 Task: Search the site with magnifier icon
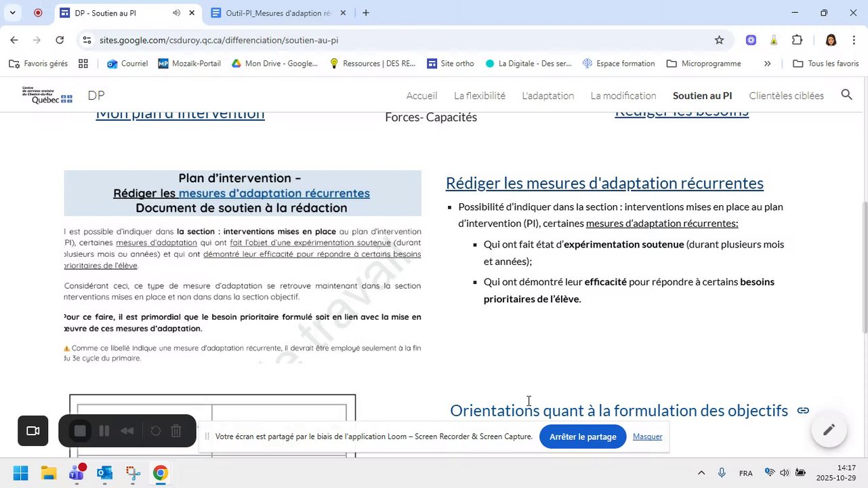(846, 95)
